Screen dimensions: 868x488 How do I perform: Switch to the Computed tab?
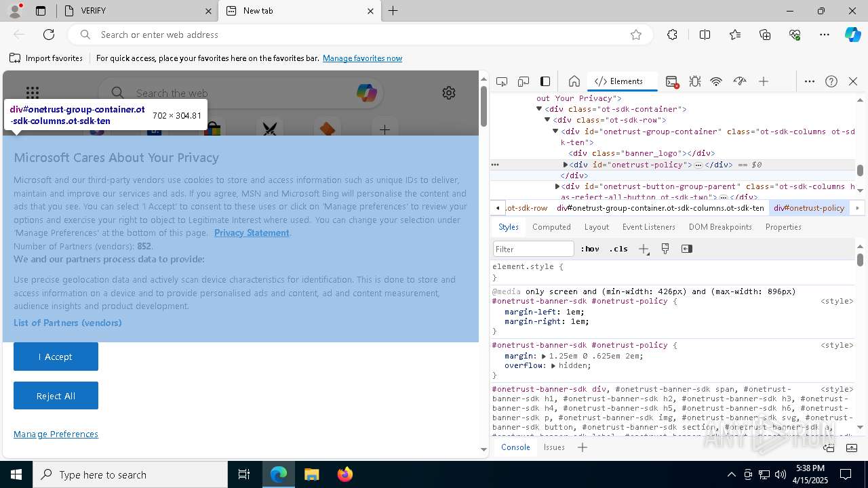coord(551,227)
